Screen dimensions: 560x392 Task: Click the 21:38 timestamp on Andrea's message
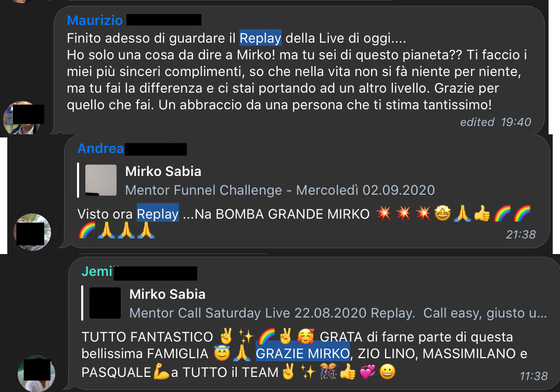click(521, 234)
